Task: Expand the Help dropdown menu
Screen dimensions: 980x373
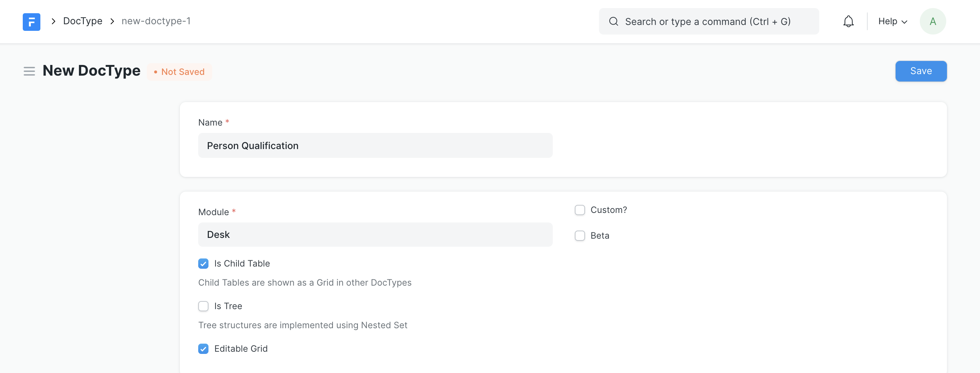Action: [892, 22]
